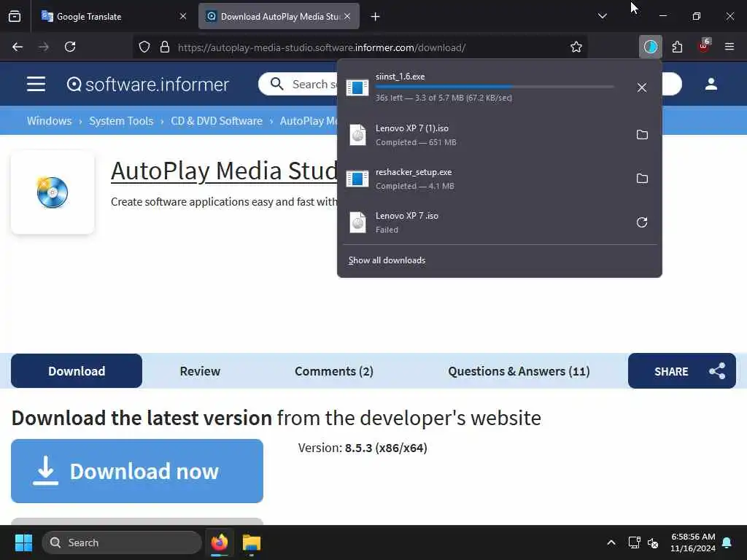Viewport: 747px width, 560px height.
Task: Click the address bar URL
Action: click(x=322, y=47)
